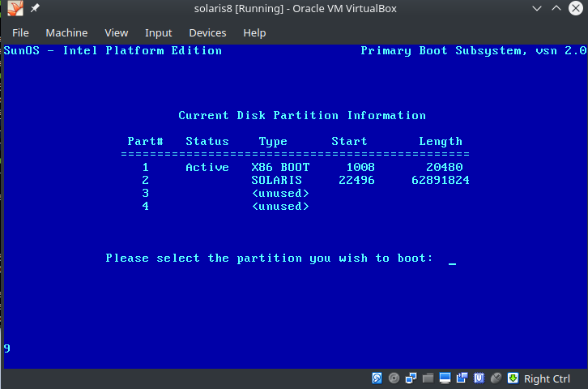Click the recording status icon
This screenshot has width=588, height=389.
click(x=462, y=378)
